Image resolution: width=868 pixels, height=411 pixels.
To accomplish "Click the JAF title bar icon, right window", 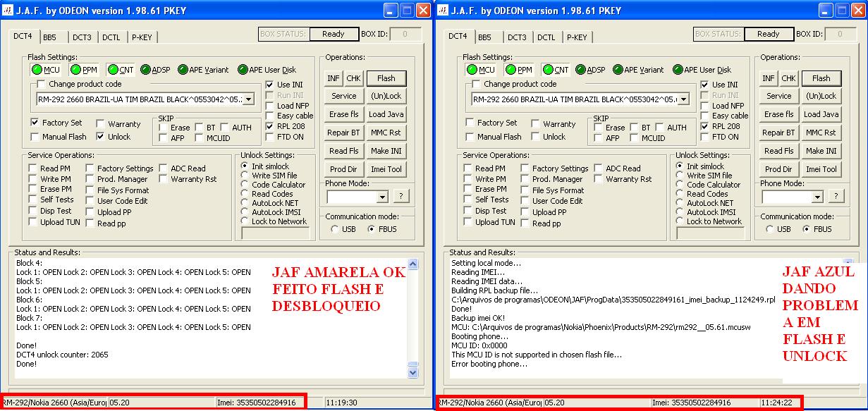I will coord(444,11).
